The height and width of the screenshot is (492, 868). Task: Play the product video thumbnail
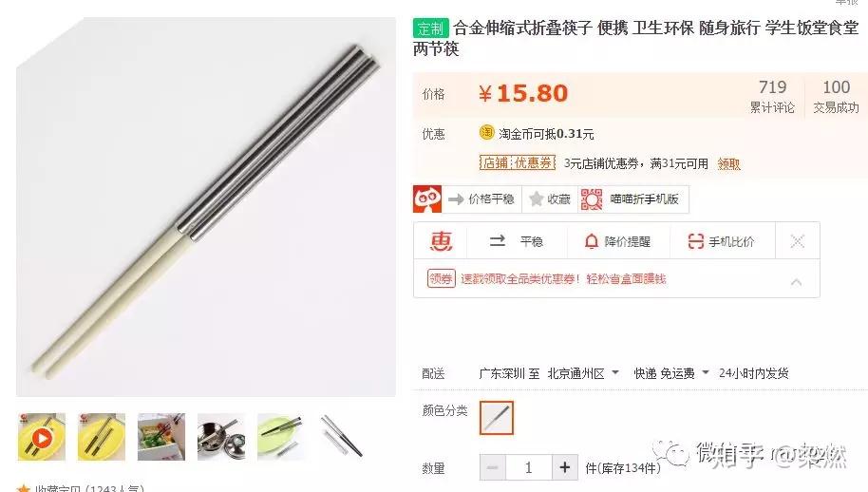[42, 437]
